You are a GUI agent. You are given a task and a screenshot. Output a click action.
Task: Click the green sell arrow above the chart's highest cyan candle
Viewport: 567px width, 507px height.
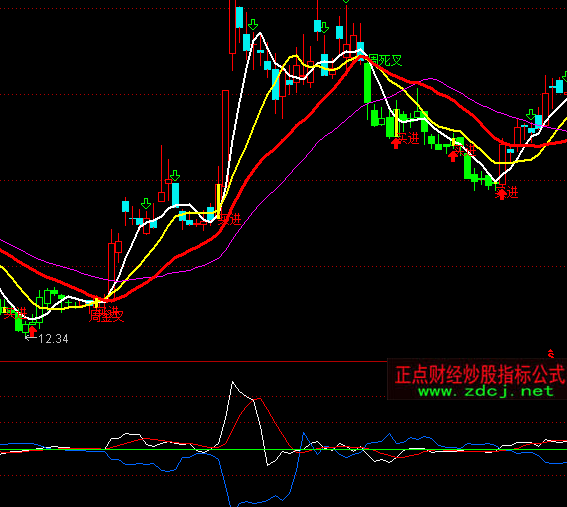pyautogui.click(x=253, y=25)
